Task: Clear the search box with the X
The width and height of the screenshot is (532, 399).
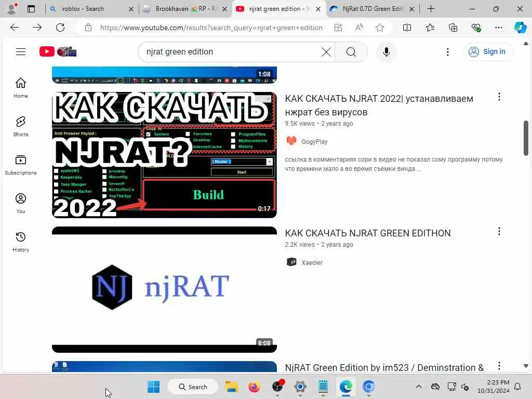Action: 326,52
